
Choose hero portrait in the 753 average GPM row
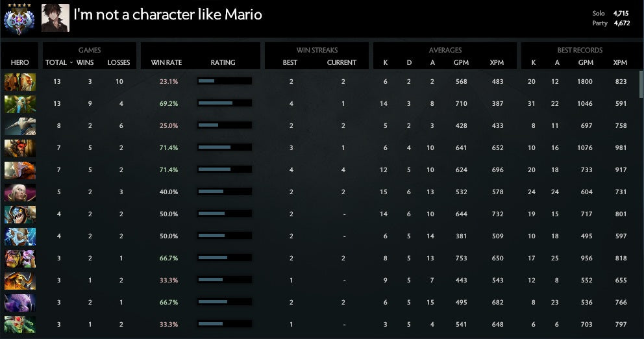[x=20, y=258]
